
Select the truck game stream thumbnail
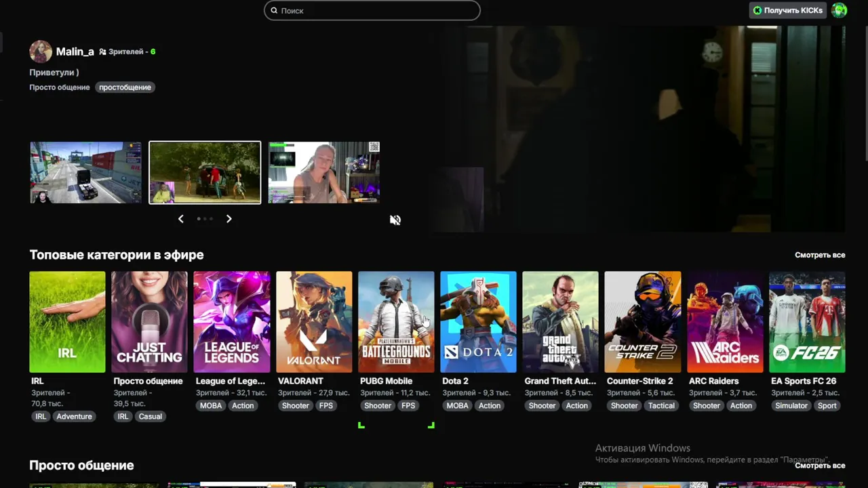(85, 173)
